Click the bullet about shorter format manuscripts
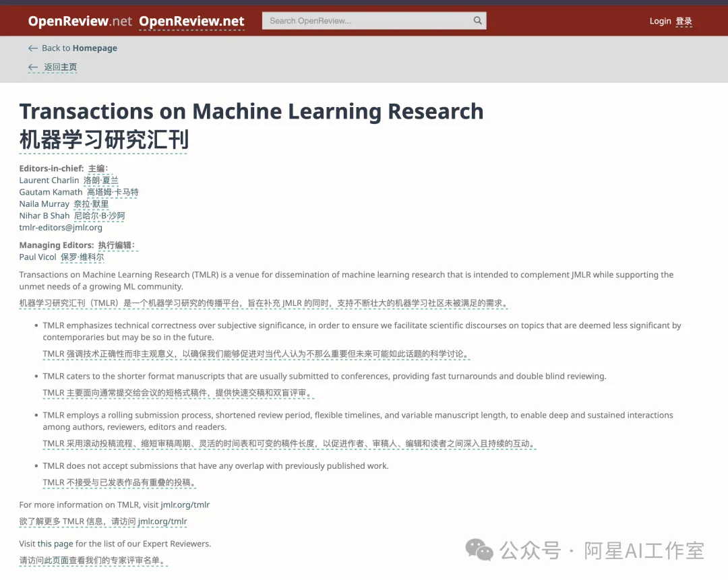 tap(324, 377)
